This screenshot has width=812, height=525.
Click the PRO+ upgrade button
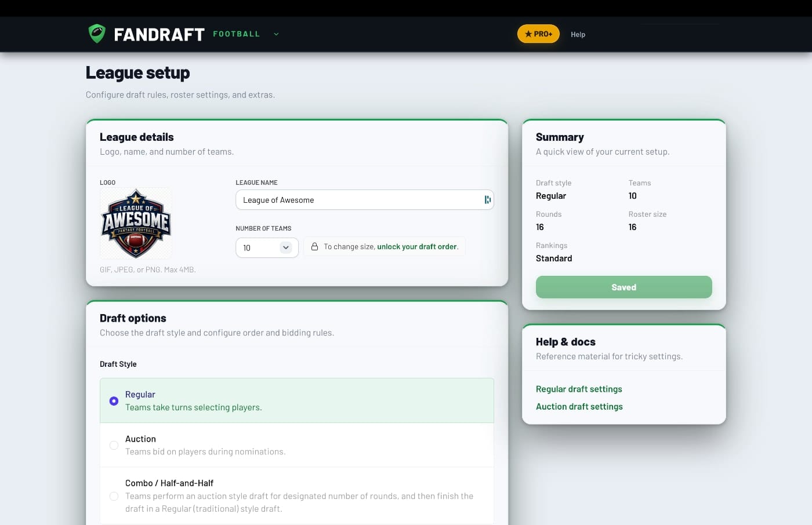point(538,34)
